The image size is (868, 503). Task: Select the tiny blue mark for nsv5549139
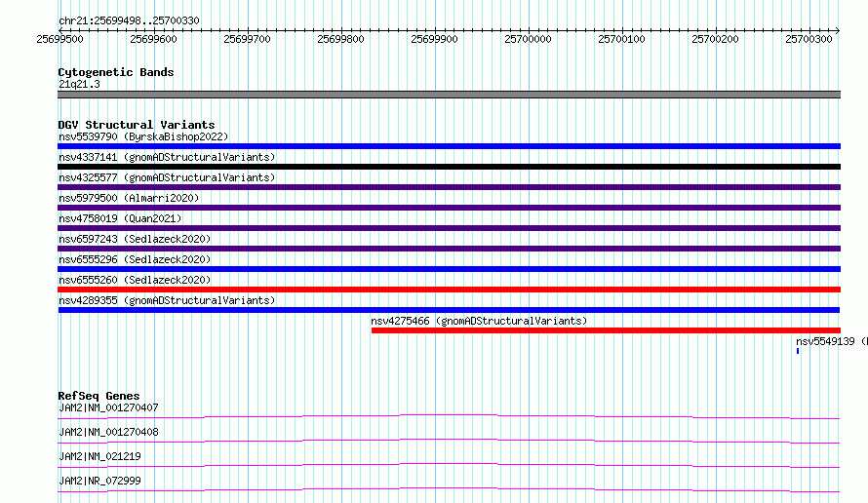click(798, 351)
